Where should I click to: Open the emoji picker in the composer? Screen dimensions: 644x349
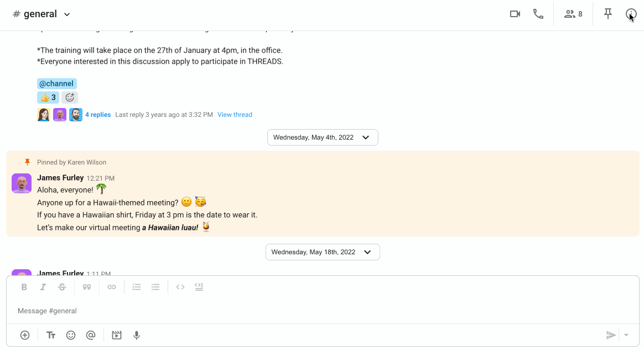point(71,336)
